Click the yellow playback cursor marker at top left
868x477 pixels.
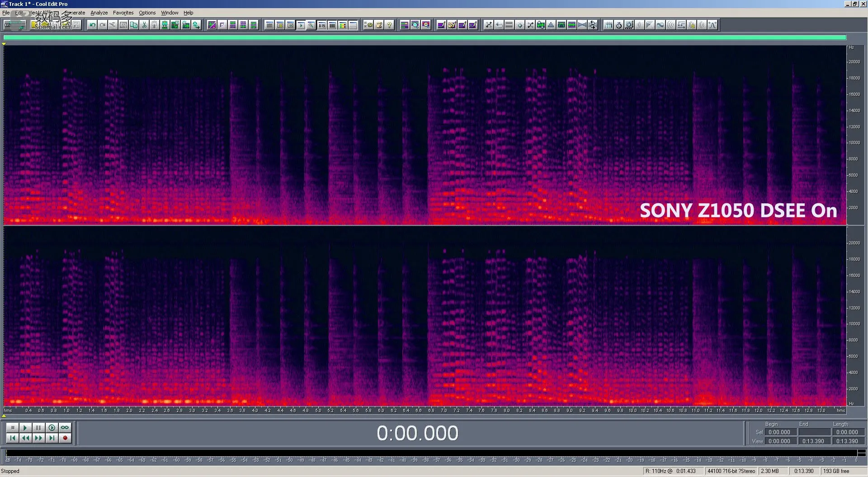[x=4, y=44]
